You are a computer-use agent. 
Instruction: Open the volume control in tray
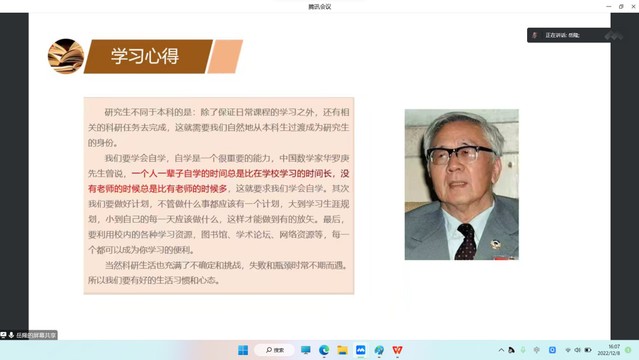click(577, 350)
